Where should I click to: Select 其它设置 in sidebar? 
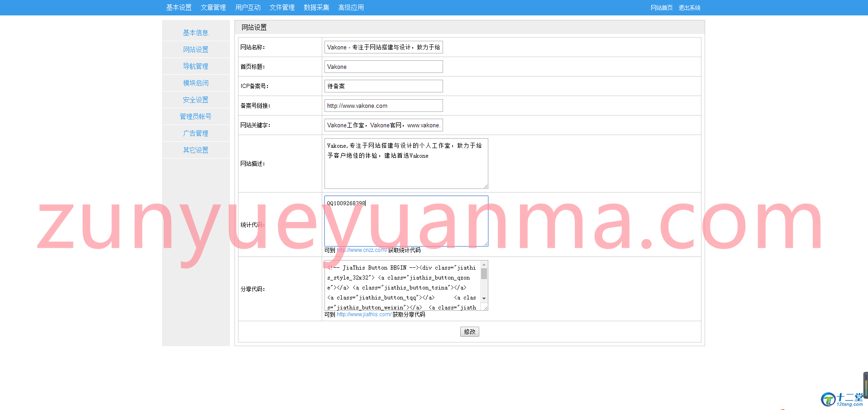point(196,150)
